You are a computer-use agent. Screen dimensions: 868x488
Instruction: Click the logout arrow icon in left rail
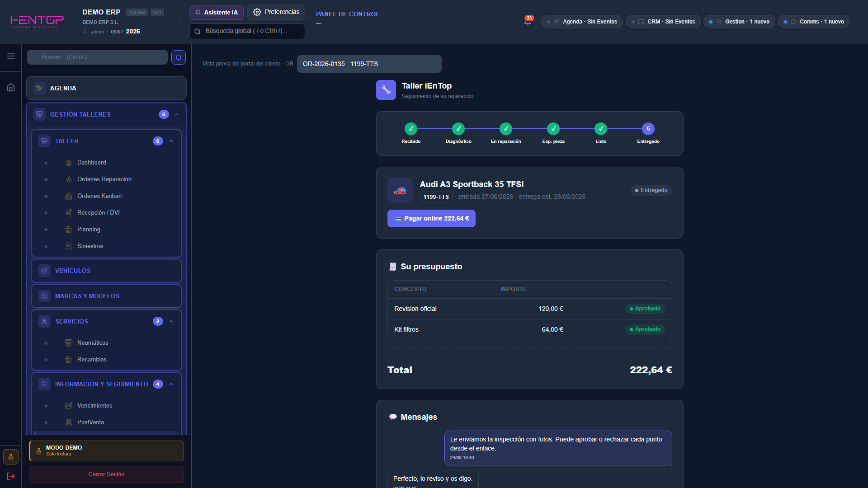point(11,476)
